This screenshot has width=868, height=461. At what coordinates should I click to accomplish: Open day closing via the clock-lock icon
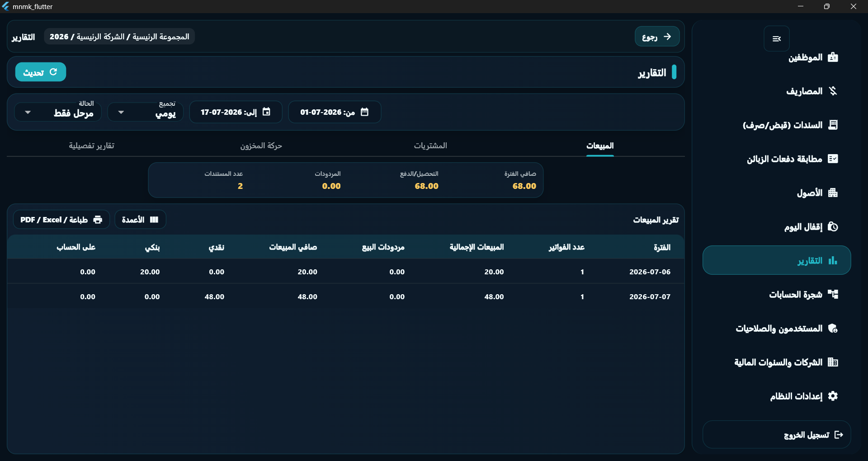click(x=833, y=227)
